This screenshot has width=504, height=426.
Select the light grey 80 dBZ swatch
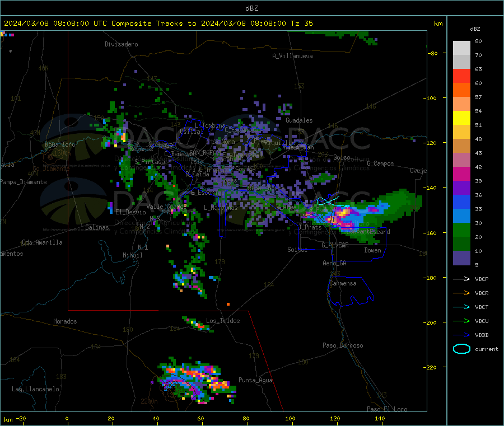click(461, 48)
